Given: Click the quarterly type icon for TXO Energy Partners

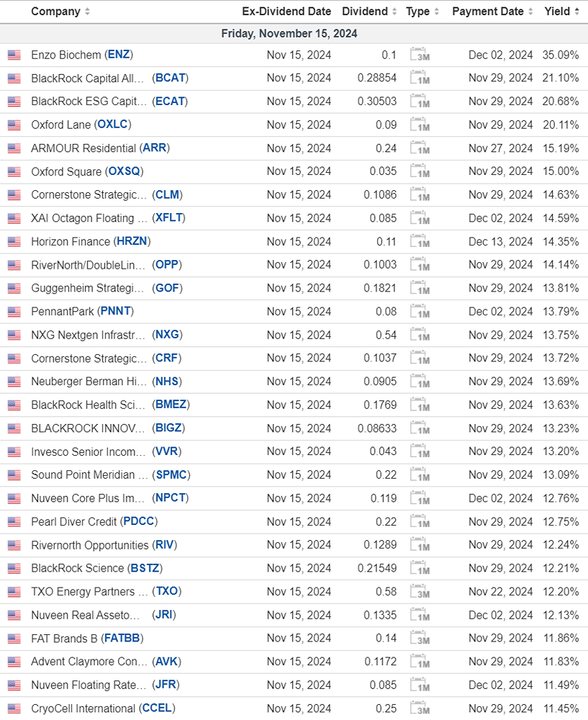Looking at the screenshot, I should [x=420, y=592].
